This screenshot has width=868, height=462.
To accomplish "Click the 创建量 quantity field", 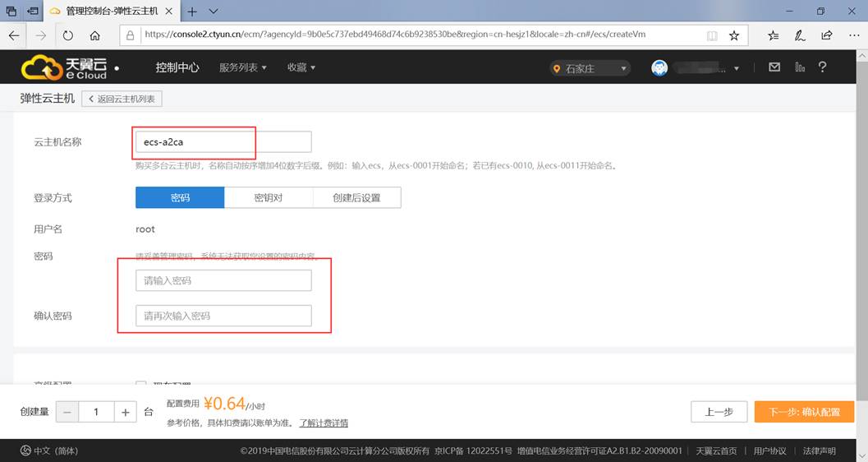I will pyautogui.click(x=96, y=412).
